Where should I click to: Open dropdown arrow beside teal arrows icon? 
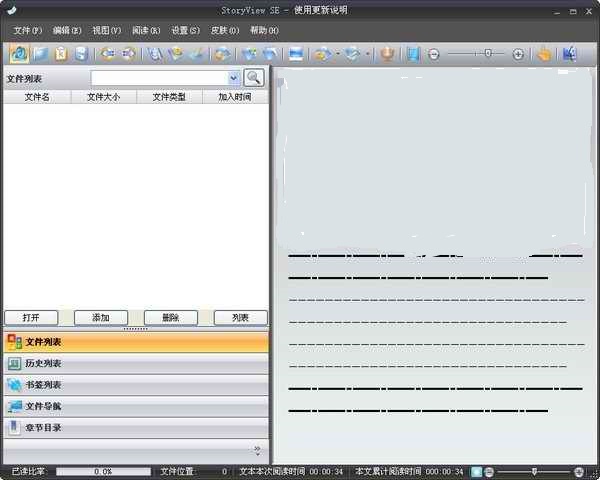(367, 54)
